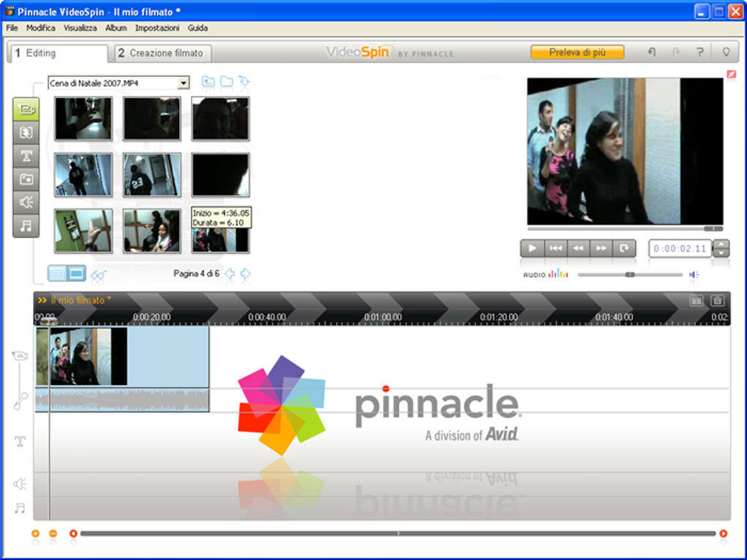Click the question mark help icon

pos(700,52)
